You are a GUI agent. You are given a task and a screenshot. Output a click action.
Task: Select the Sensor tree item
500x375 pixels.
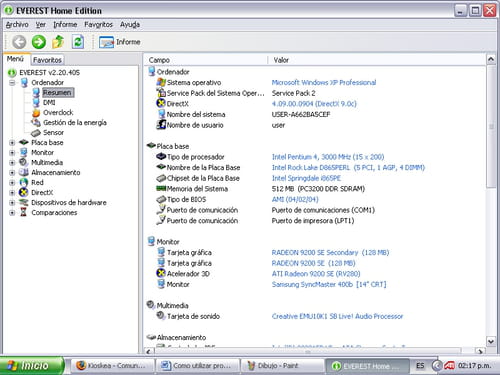pyautogui.click(x=53, y=132)
